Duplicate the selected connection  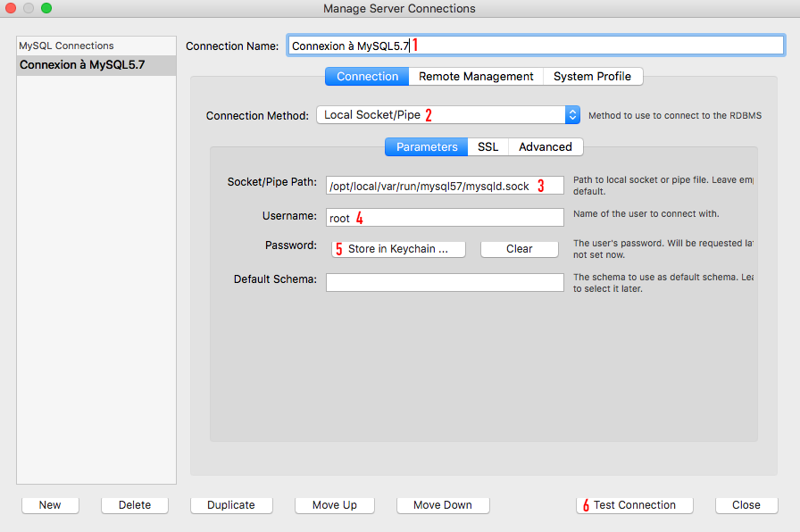coord(231,505)
